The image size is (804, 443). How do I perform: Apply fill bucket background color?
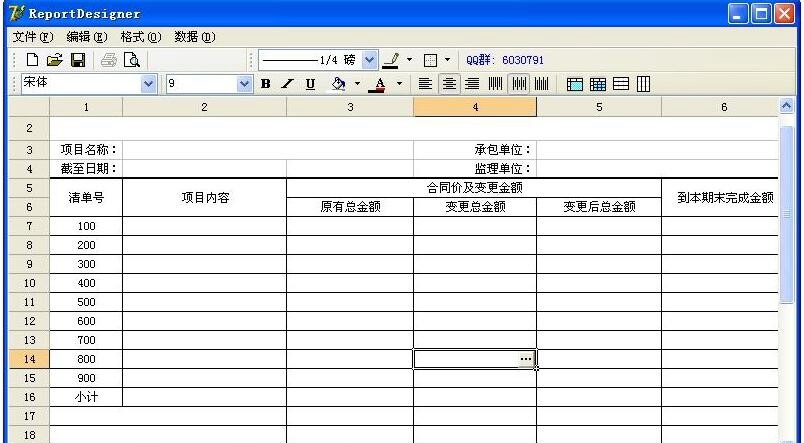338,84
